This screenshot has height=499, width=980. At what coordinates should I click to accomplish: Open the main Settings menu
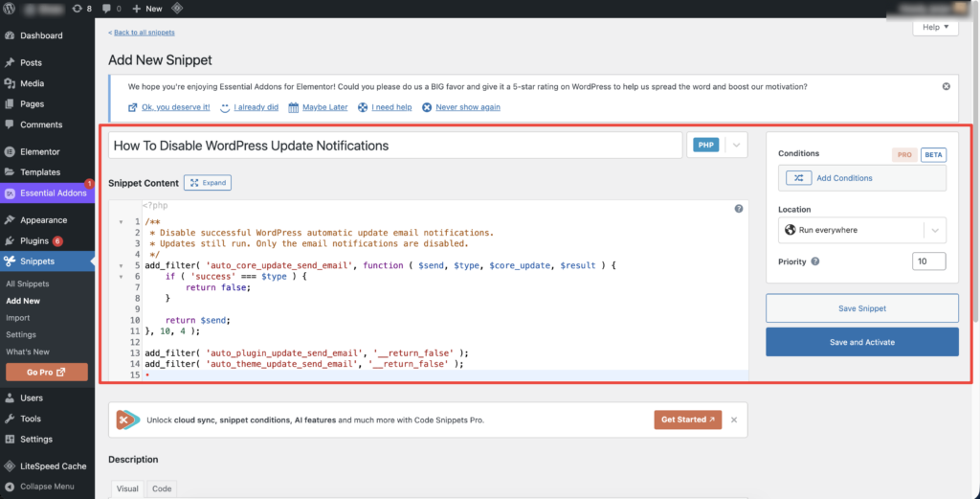[x=36, y=439]
